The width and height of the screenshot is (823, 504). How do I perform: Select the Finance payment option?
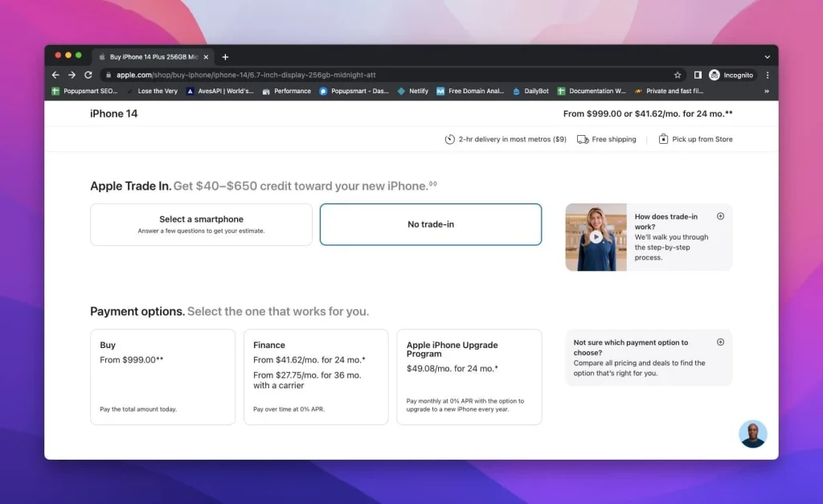point(316,377)
